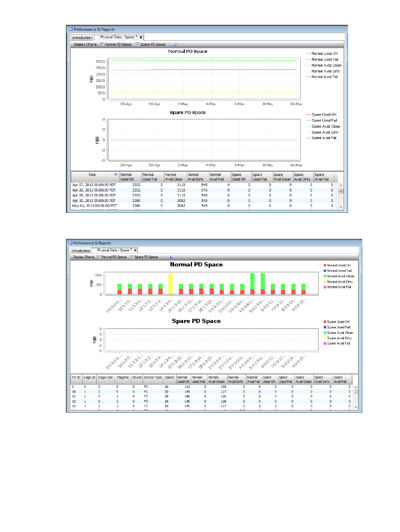Select the row with PD ID 12
400x532 pixels.
pos(212,401)
